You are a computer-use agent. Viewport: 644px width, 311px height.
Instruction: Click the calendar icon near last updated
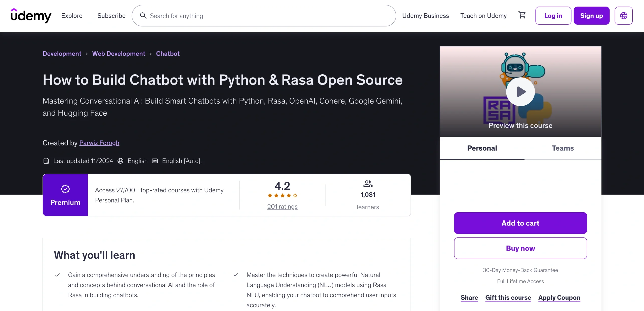pyautogui.click(x=46, y=161)
